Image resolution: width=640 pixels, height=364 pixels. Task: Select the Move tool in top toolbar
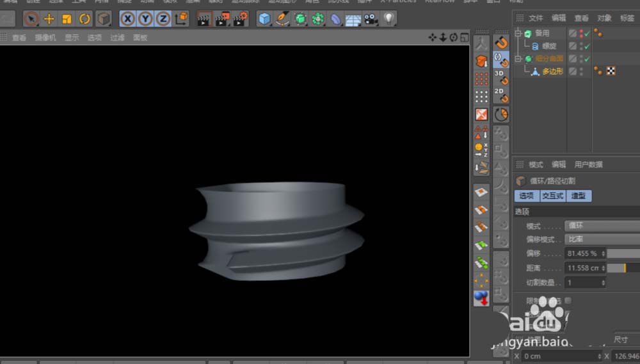49,19
